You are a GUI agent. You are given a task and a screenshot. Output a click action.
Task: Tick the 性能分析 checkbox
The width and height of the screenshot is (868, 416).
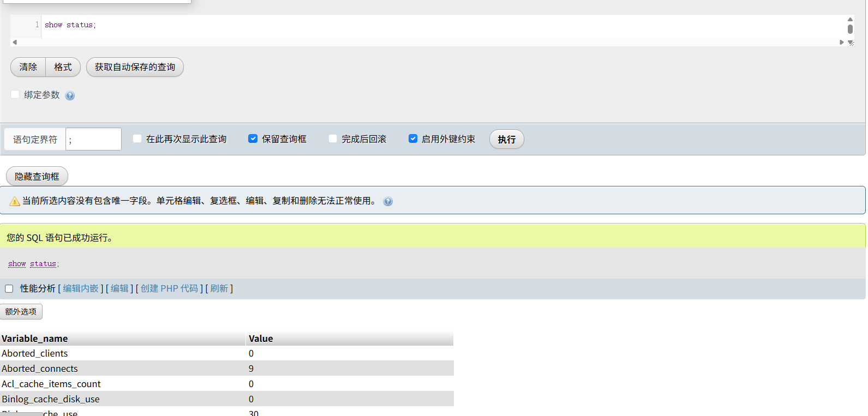(9, 289)
